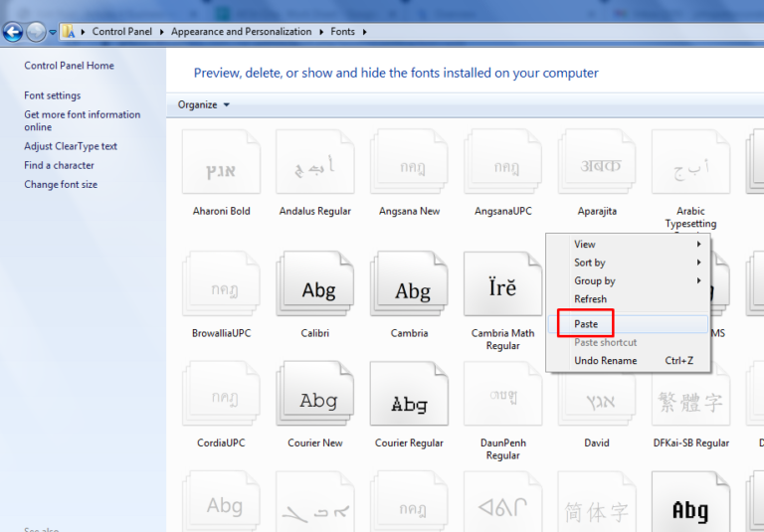The width and height of the screenshot is (764, 532).
Task: Select Control Panel in breadcrumb
Action: point(121,32)
